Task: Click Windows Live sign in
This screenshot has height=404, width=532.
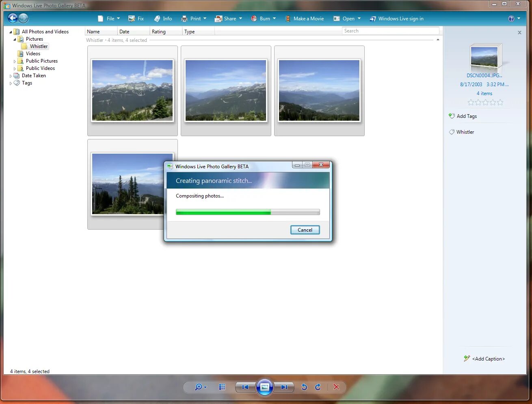Action: click(397, 19)
